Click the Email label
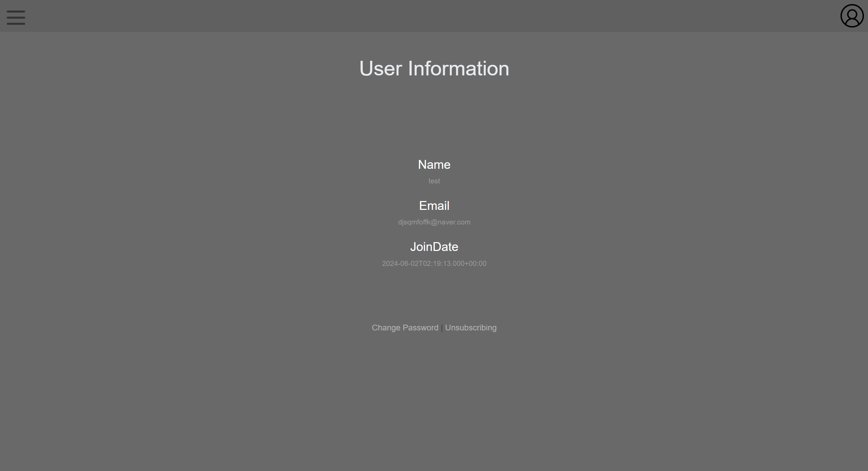 (x=434, y=206)
